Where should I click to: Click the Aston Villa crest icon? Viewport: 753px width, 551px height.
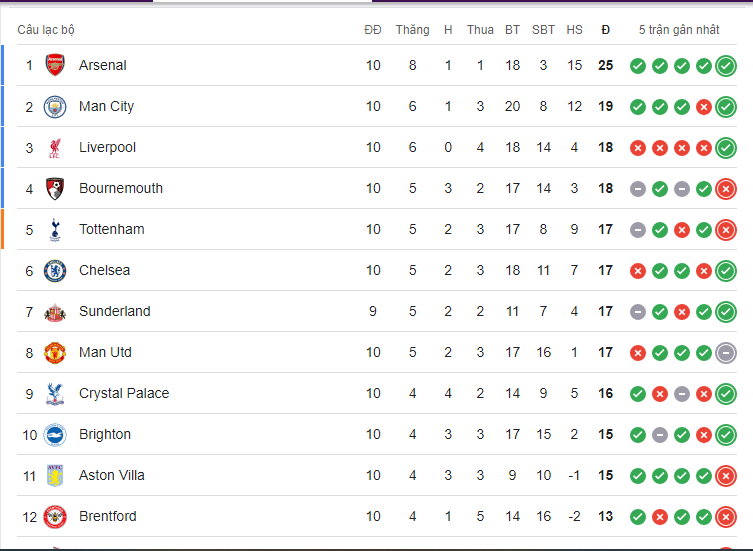55,476
